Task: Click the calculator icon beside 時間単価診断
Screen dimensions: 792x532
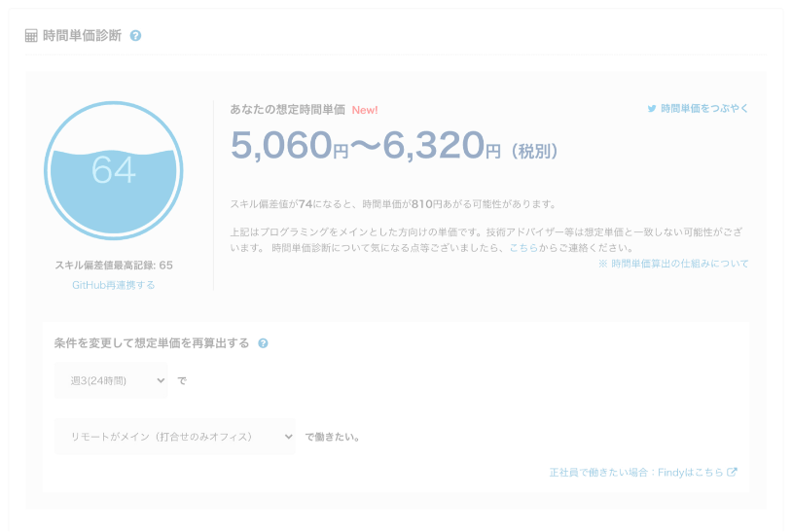Action: pyautogui.click(x=31, y=36)
